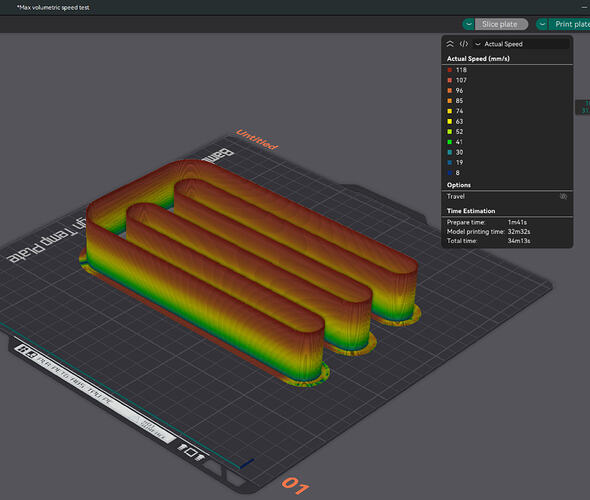Open the G-code view icon in legend
Screen dimensions: 590x500
(464, 44)
